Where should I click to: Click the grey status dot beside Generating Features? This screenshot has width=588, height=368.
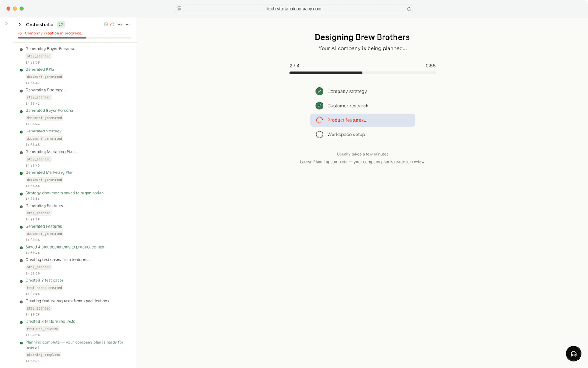coord(21,207)
